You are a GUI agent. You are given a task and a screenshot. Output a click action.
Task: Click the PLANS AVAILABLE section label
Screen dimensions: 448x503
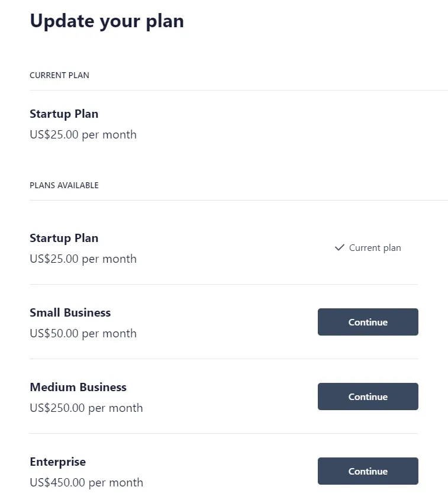(x=63, y=185)
